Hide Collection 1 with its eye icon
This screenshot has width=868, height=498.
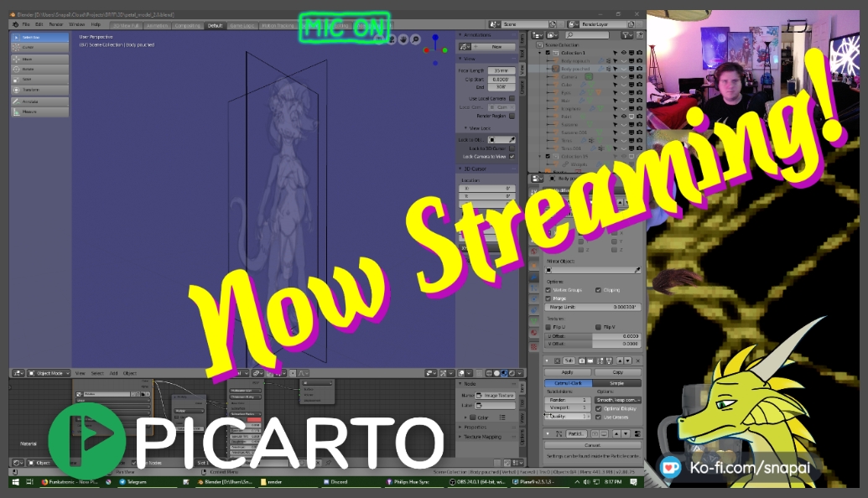pyautogui.click(x=624, y=53)
